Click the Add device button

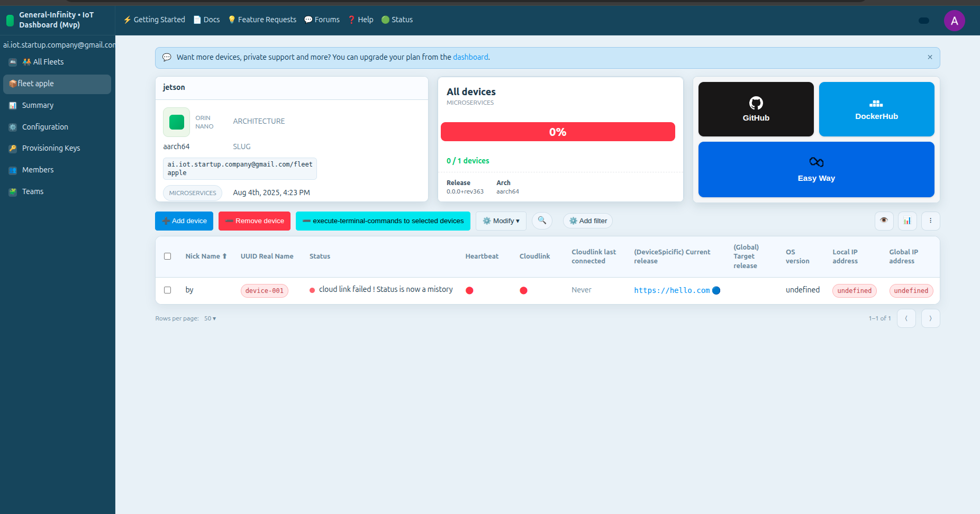(184, 221)
